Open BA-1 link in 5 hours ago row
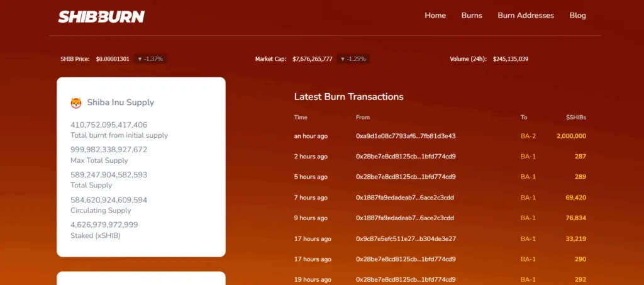Image resolution: width=644 pixels, height=285 pixels. click(528, 177)
